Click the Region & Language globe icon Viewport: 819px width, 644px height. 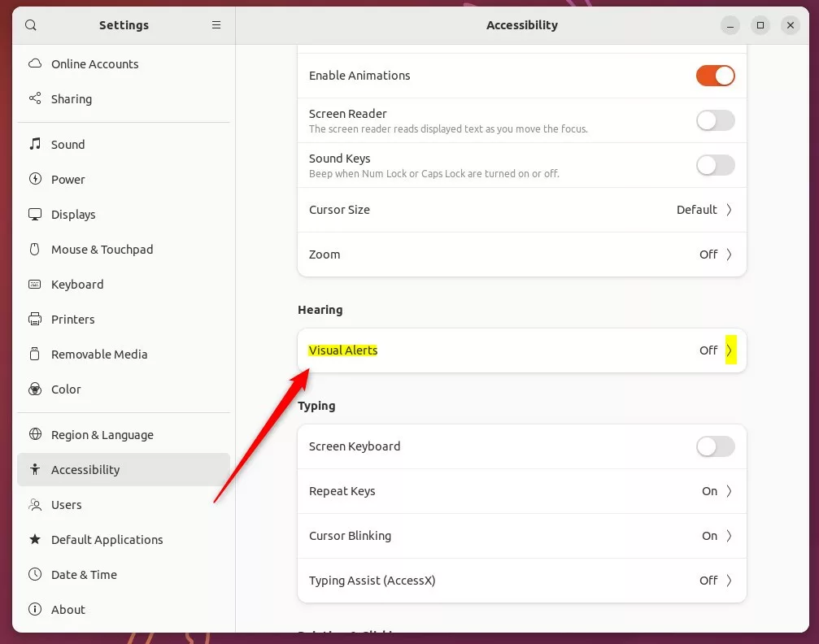click(35, 434)
